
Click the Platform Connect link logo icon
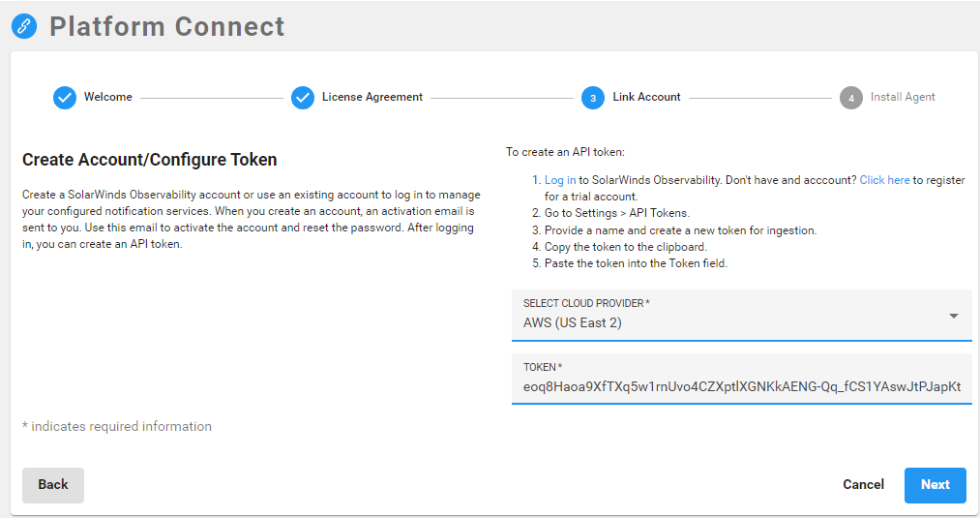24,26
